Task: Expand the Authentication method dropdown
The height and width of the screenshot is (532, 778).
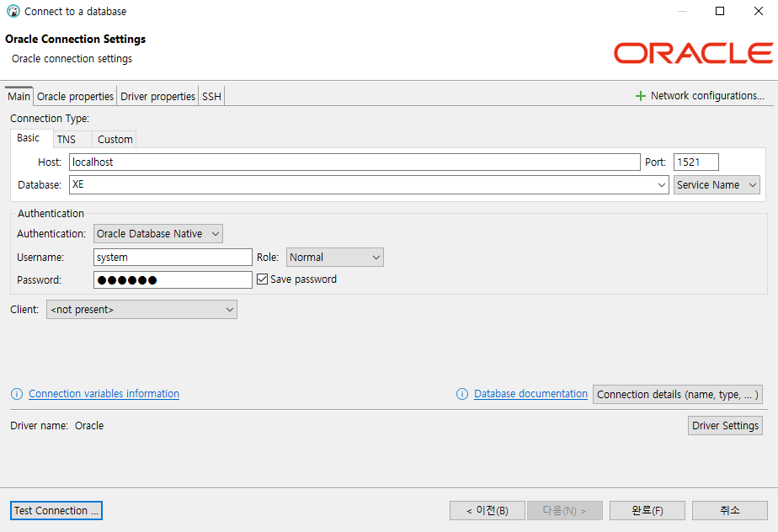Action: (x=157, y=234)
